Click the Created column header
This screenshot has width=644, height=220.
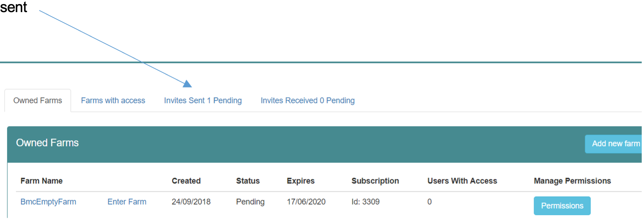point(186,181)
